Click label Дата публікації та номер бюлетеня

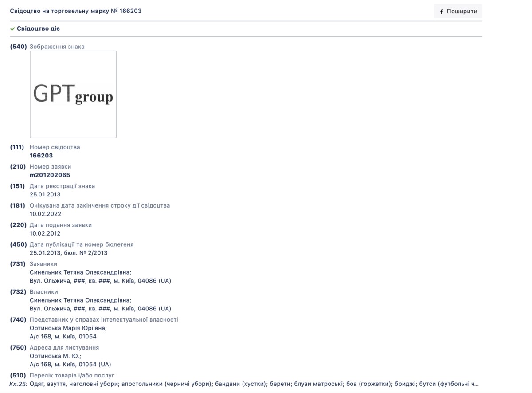(x=82, y=244)
